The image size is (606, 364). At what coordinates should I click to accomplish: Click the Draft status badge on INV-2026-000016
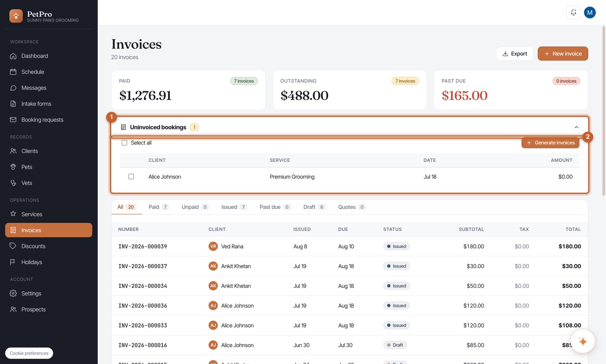pos(395,345)
